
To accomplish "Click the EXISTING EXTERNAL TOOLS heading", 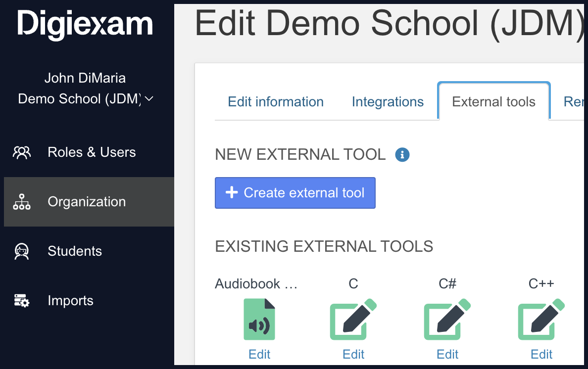I will click(x=324, y=246).
